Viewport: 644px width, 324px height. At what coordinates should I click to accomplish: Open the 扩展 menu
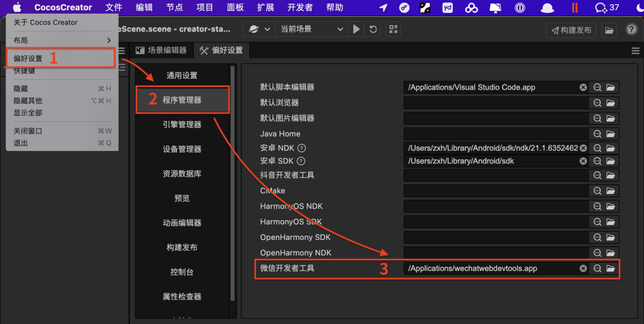pos(265,7)
